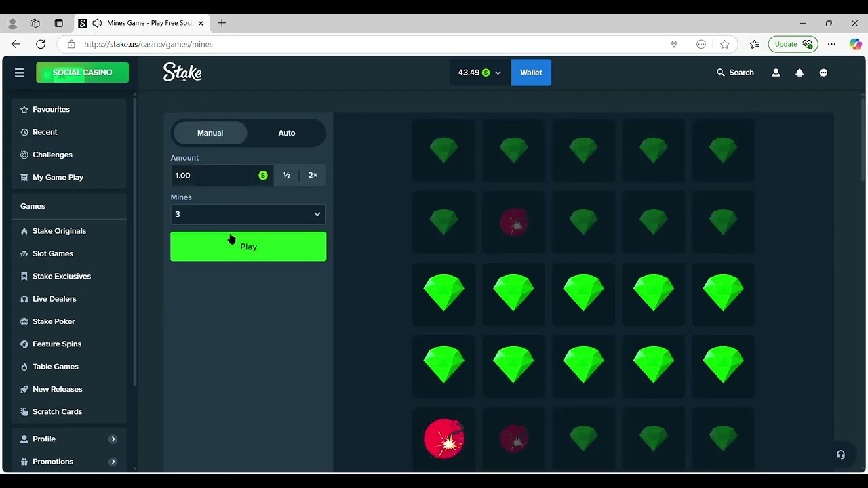Select the Mines Game browser tab
The image size is (868, 488).
pyautogui.click(x=141, y=23)
